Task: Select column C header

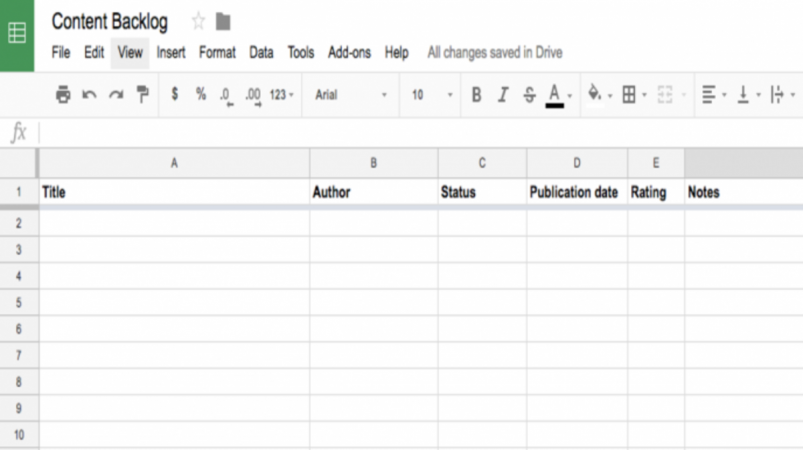Action: [x=482, y=163]
